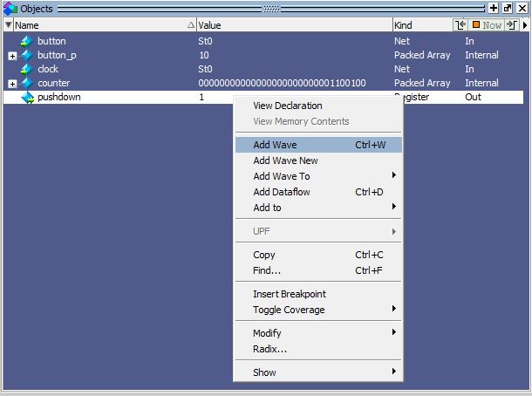Open the Show submenu

tap(318, 372)
